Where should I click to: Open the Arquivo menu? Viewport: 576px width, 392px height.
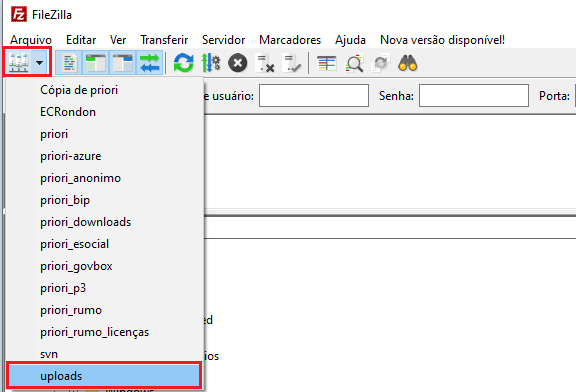[31, 40]
